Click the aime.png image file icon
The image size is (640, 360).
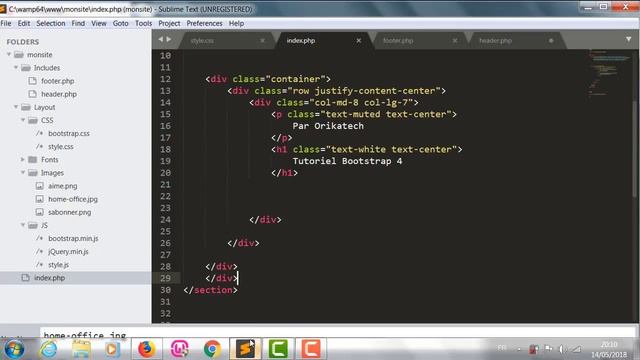tap(40, 186)
